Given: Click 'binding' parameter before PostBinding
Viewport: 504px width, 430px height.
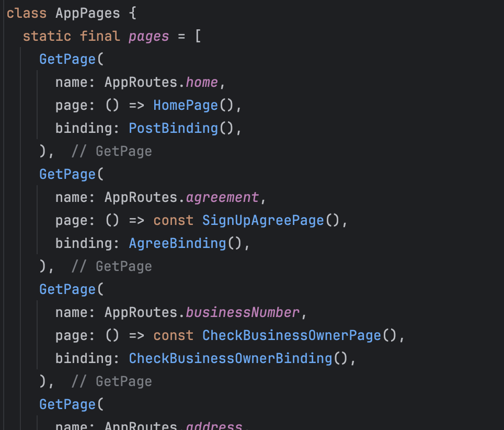Looking at the screenshot, I should tap(84, 129).
